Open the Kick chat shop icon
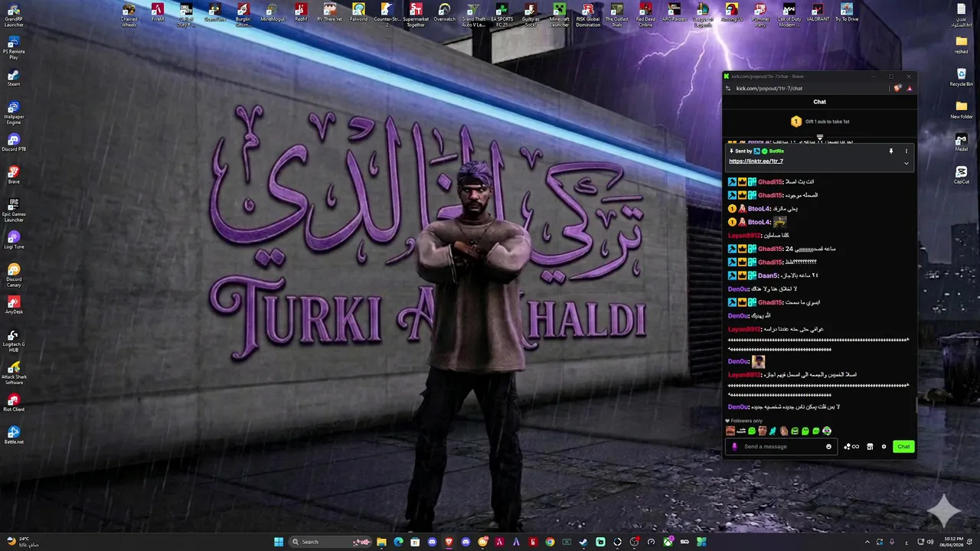Image resolution: width=980 pixels, height=551 pixels. point(870,447)
